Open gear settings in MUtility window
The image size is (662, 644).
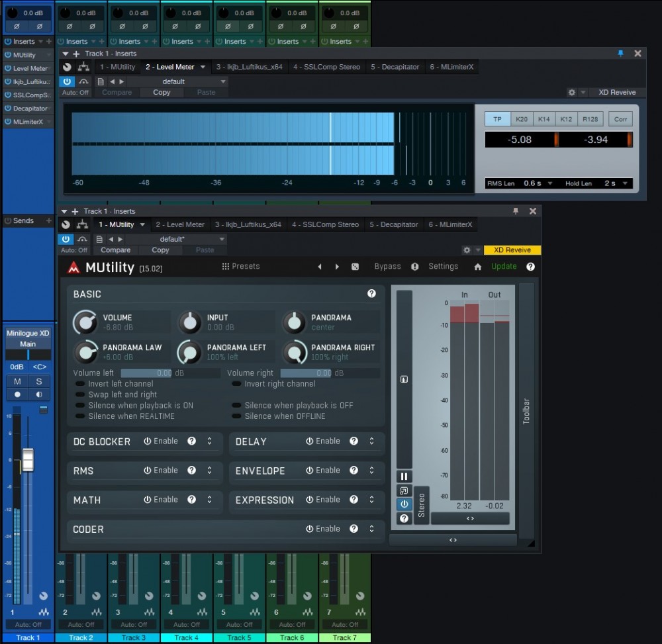click(x=467, y=250)
